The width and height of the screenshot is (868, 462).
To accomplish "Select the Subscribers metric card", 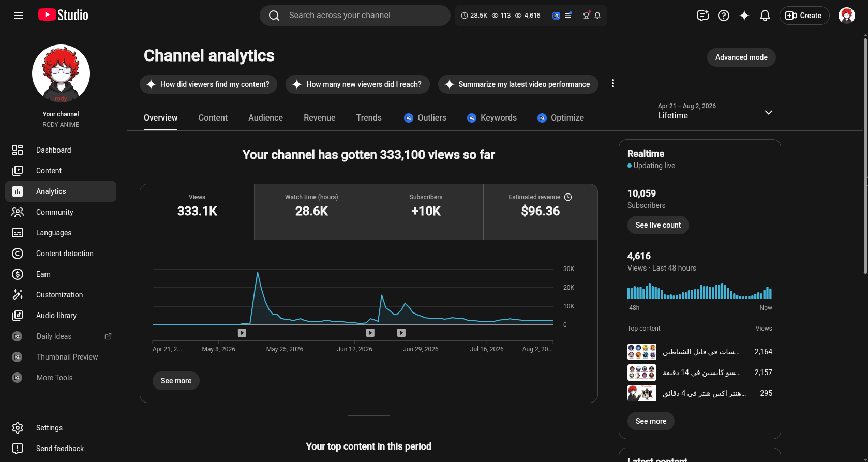I will [x=426, y=212].
